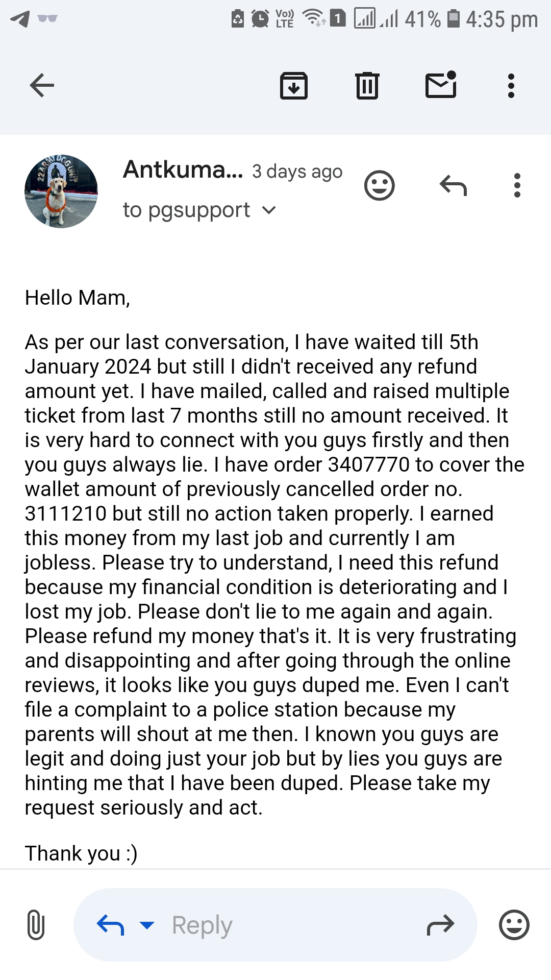
Task: Add emoji reaction beside sender name
Action: [379, 185]
